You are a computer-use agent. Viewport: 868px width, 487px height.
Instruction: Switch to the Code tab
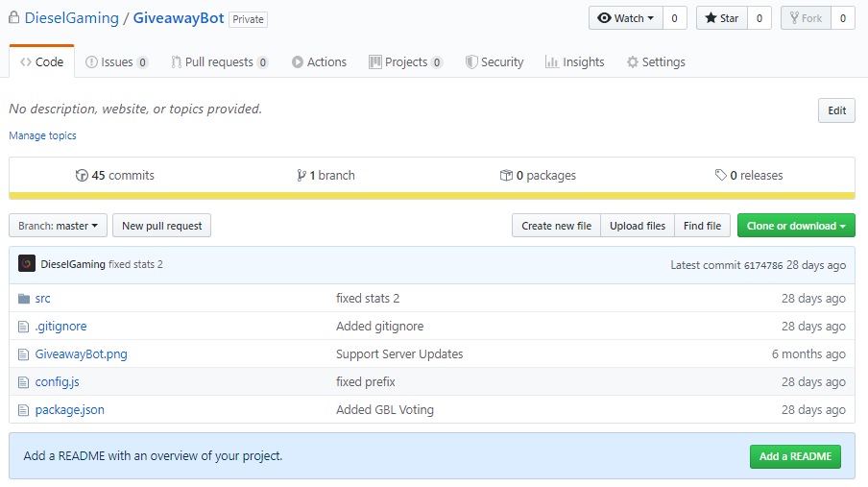tap(42, 62)
